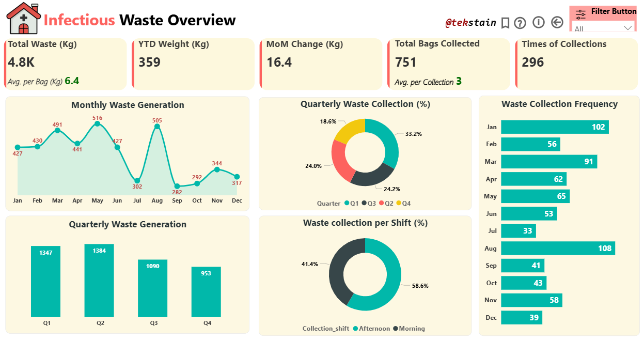Click the bookmark icon in the header
The height and width of the screenshot is (341, 644).
[x=506, y=23]
